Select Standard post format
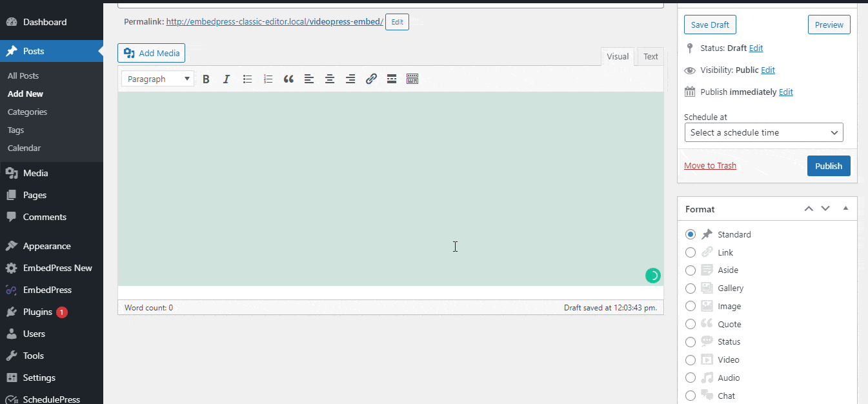 (691, 234)
